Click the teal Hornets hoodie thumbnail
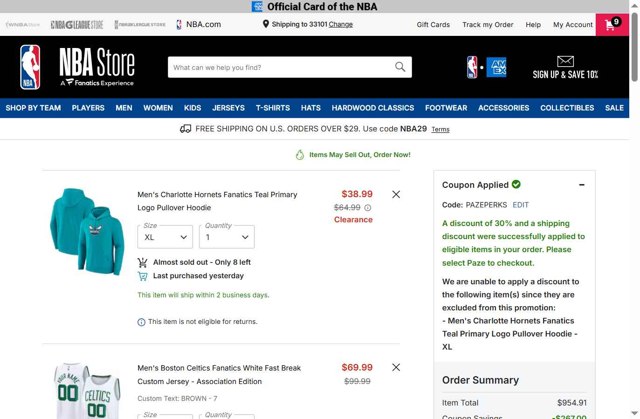The width and height of the screenshot is (640, 419). (x=87, y=231)
